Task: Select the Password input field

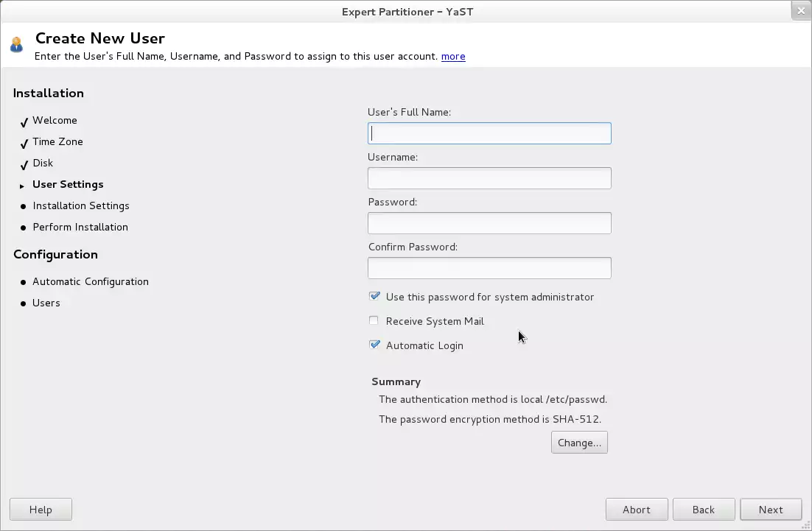Action: point(489,223)
